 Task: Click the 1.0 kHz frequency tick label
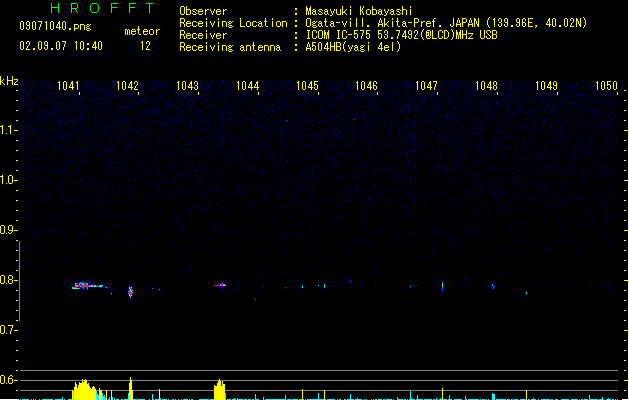coord(8,180)
